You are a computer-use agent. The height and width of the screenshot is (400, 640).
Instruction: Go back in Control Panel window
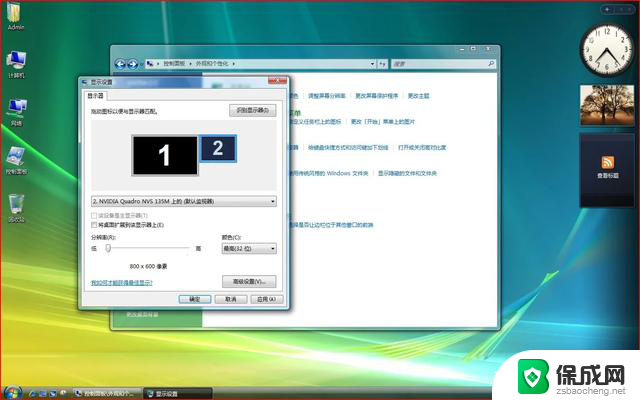(x=120, y=64)
